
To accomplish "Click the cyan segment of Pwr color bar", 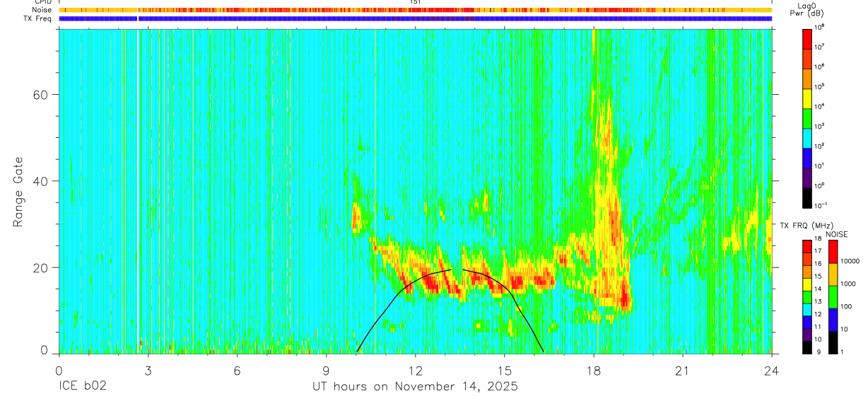I will coord(807,137).
